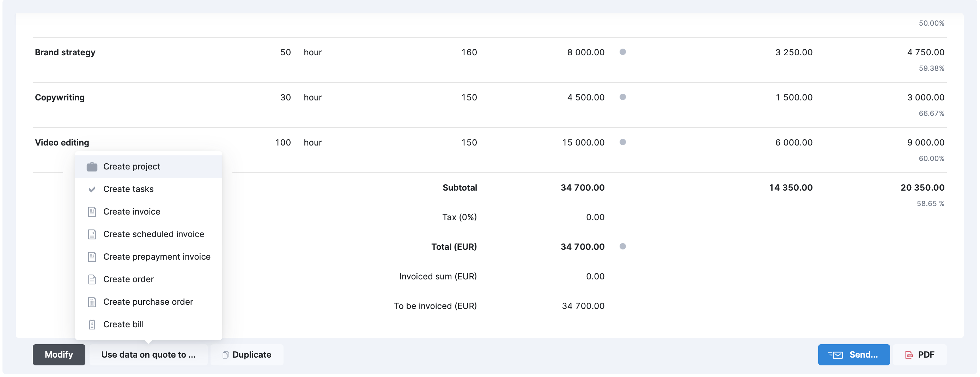Click the page icon beside Create order

(92, 279)
